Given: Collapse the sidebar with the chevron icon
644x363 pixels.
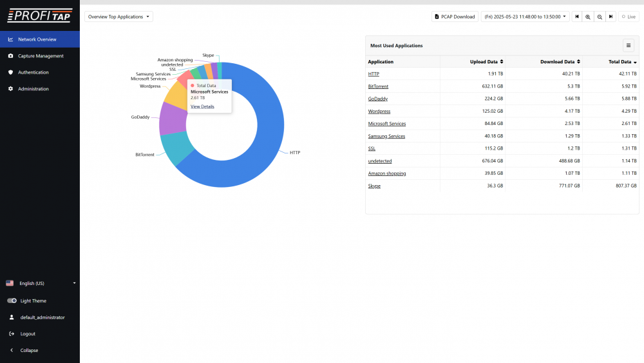Looking at the screenshot, I should 11,351.
